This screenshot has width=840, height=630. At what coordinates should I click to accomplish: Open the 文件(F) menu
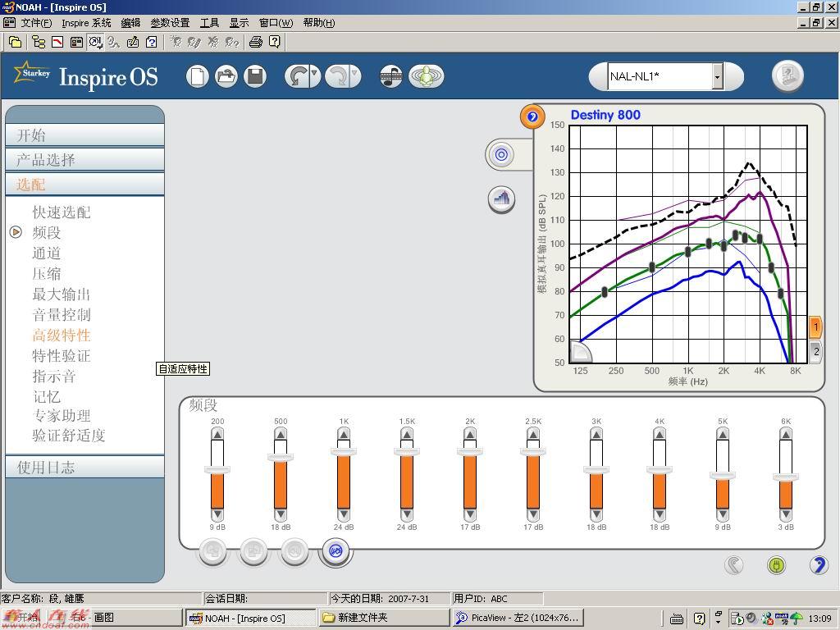[35, 22]
